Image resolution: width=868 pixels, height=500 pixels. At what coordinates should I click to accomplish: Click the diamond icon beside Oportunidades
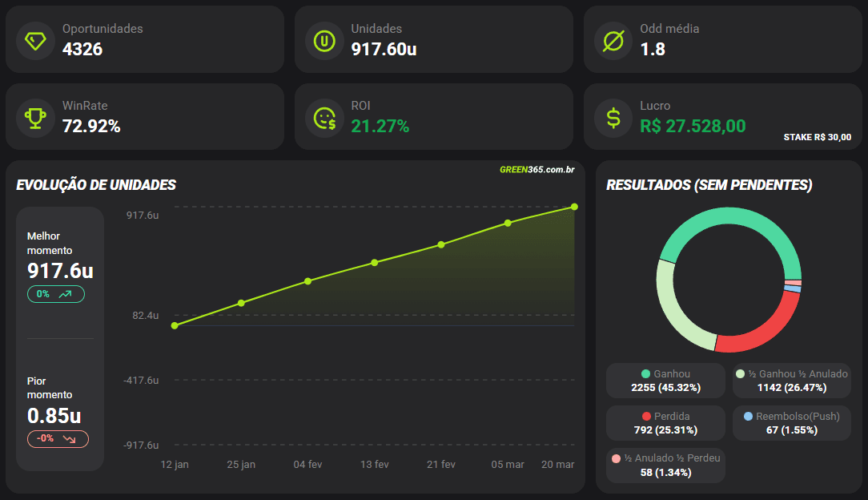coord(35,40)
